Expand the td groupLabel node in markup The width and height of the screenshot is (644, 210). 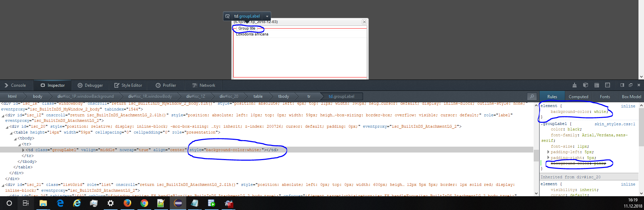click(x=23, y=150)
